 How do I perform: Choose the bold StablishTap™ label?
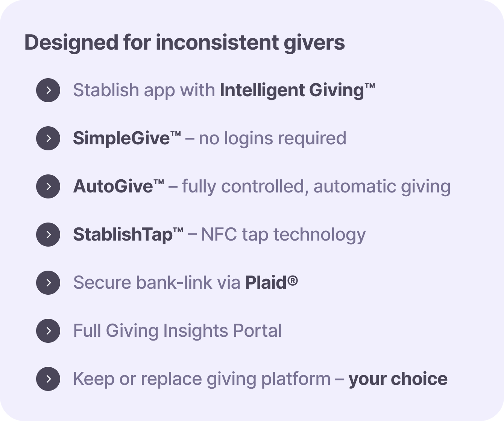tap(128, 235)
